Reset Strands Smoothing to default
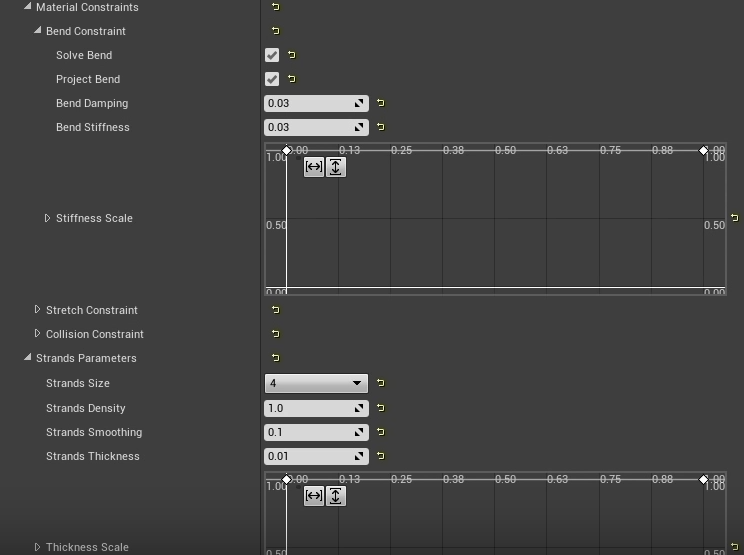This screenshot has height=555, width=744. point(381,432)
